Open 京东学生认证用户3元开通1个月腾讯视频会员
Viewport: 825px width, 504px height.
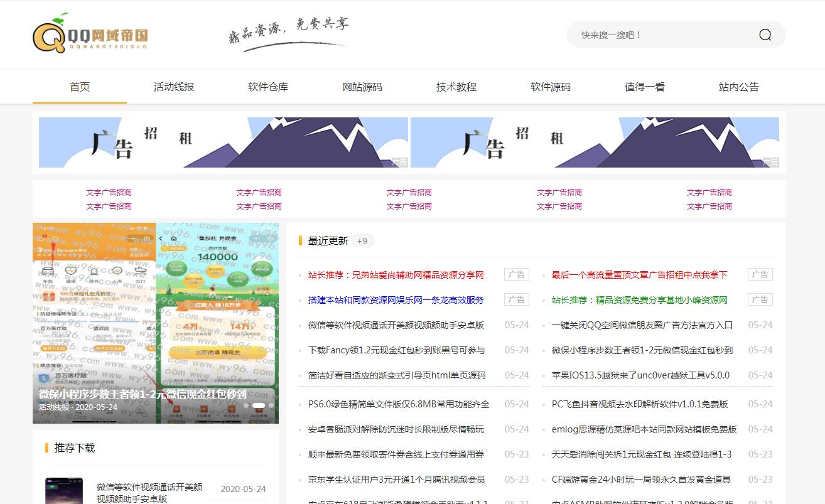[396, 480]
